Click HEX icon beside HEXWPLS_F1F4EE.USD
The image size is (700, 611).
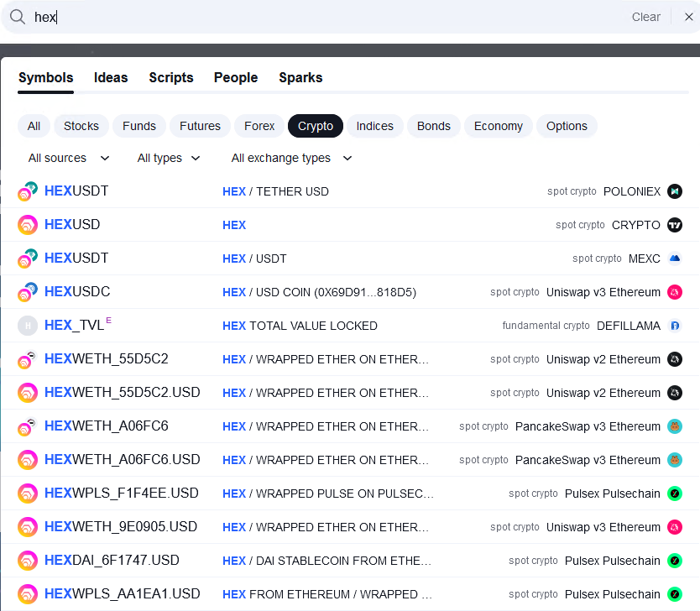28,493
